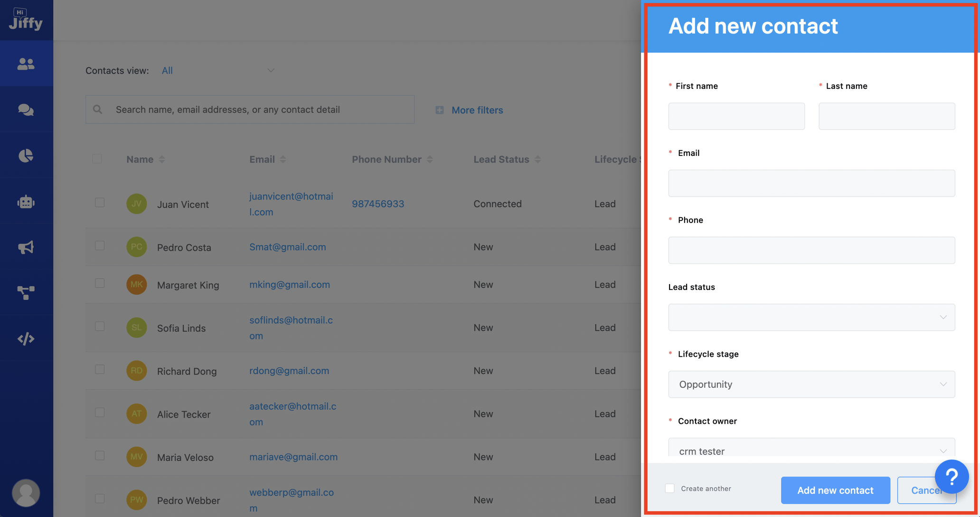Email mking@gmail.com via its link
This screenshot has width=980, height=517.
point(290,284)
